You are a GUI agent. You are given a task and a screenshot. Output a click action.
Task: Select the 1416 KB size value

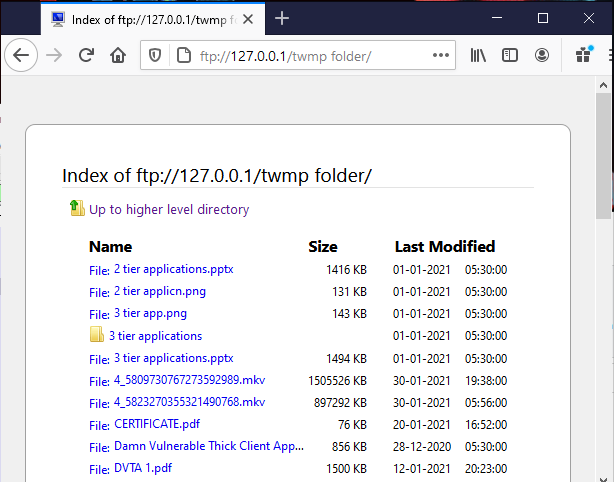347,270
